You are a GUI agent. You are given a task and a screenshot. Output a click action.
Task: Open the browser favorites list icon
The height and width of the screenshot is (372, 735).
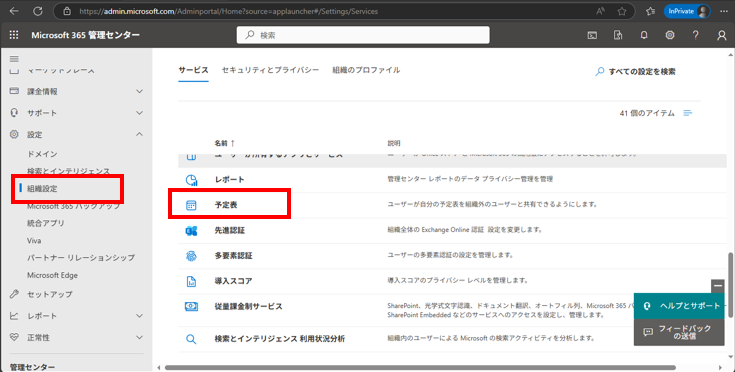click(650, 11)
